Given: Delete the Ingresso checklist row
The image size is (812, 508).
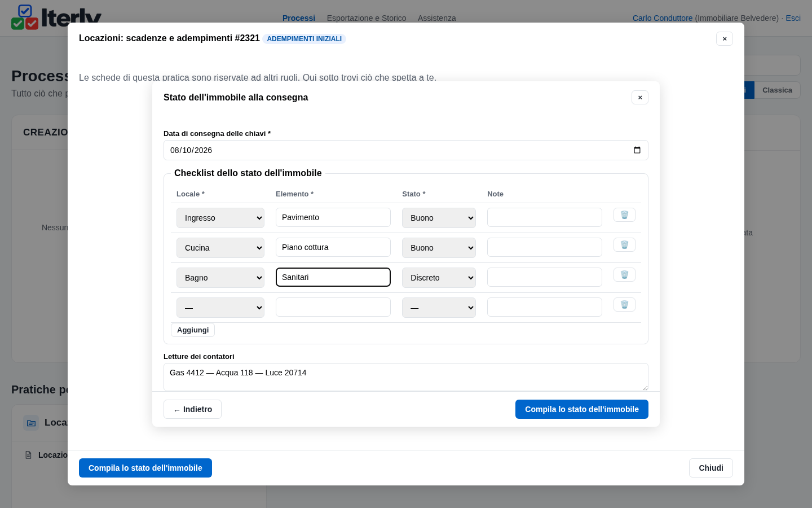Looking at the screenshot, I should pos(624,215).
